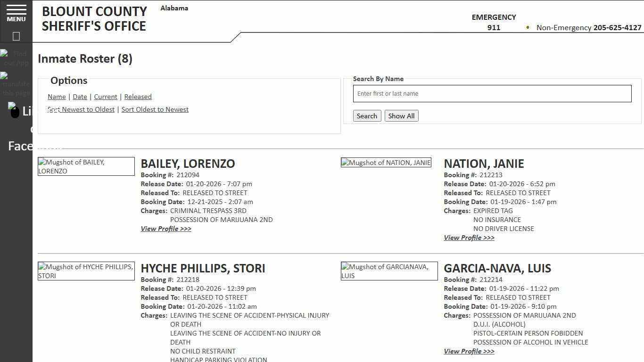Click the Inmate Roster page heading
The image size is (644, 362).
(x=85, y=58)
